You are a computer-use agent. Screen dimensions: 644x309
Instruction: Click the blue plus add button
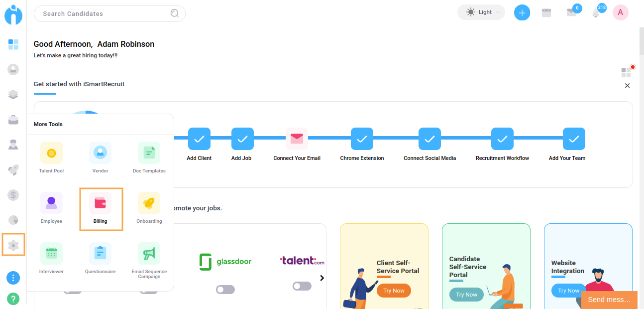(x=522, y=13)
